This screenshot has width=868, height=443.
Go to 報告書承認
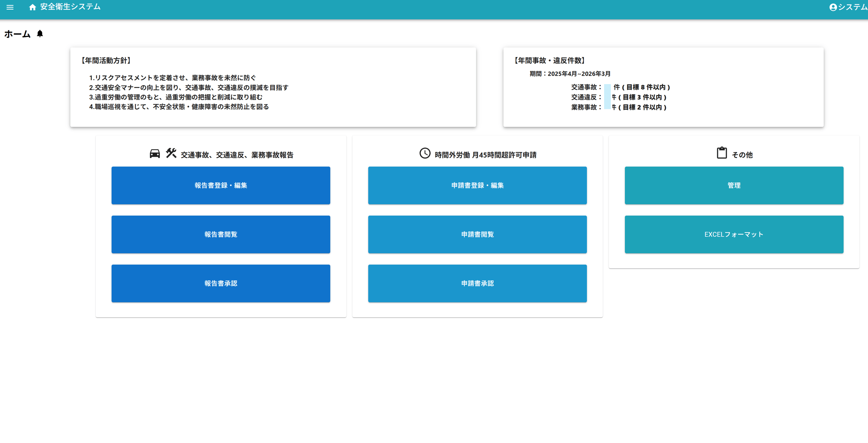tap(221, 283)
